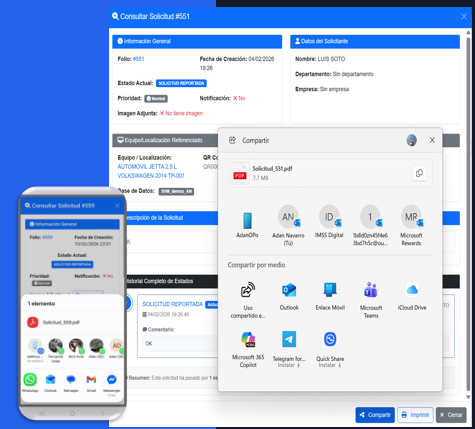475x429 pixels.
Task: Click the Cerrar button
Action: [x=451, y=415]
